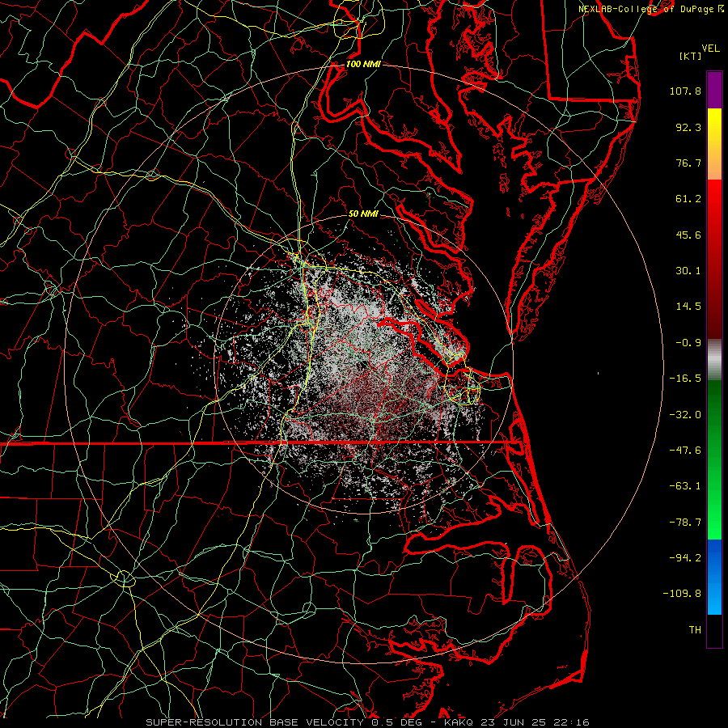Image resolution: width=728 pixels, height=728 pixels.
Task: Select the -32.0 legend value
Action: pyautogui.click(x=685, y=415)
